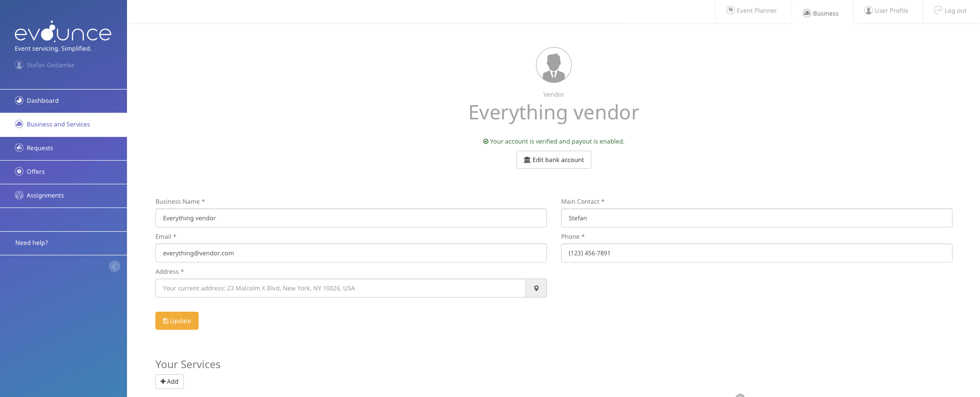Click 'Event servicing. Simplified.' tagline
The image size is (980, 397).
pyautogui.click(x=53, y=48)
